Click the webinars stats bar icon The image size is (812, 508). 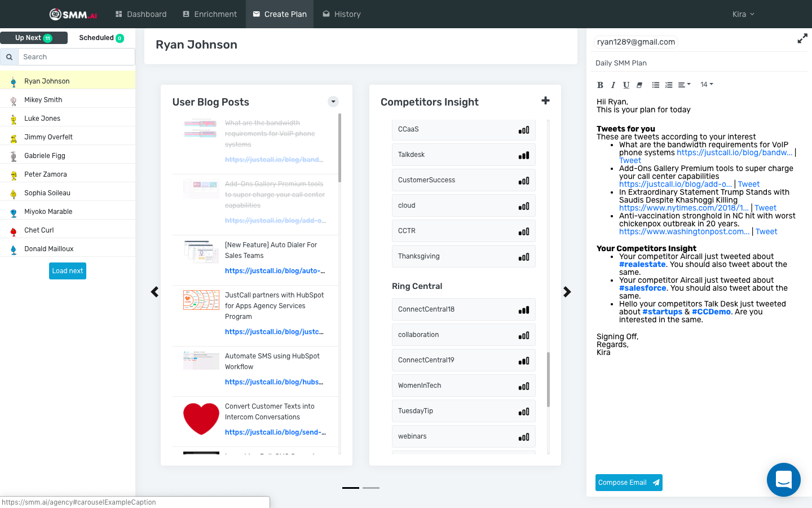coord(524,437)
